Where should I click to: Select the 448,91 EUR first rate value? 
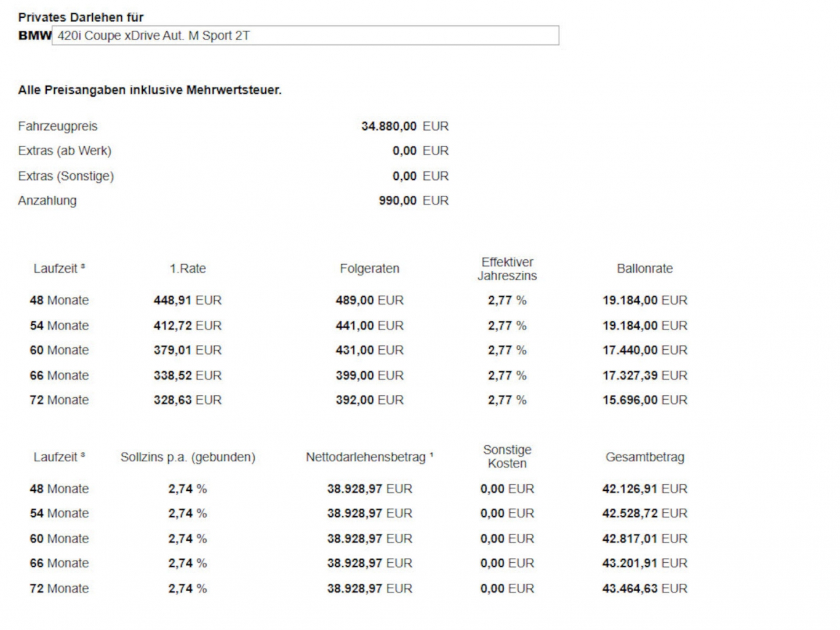tap(187, 301)
